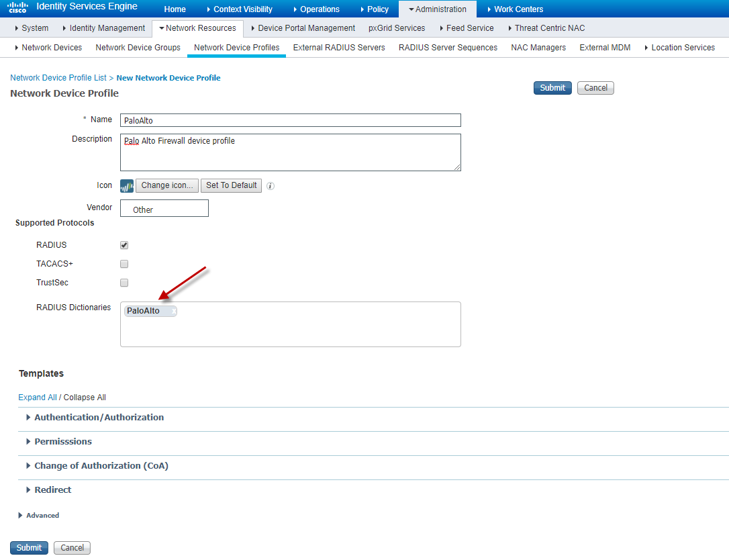729x560 pixels.
Task: Click the bottom Submit button
Action: tap(29, 548)
